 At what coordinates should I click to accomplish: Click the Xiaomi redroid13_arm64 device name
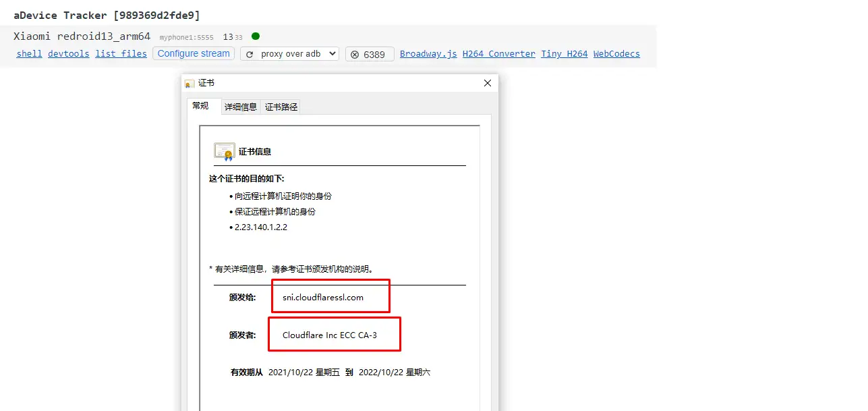[x=82, y=36]
